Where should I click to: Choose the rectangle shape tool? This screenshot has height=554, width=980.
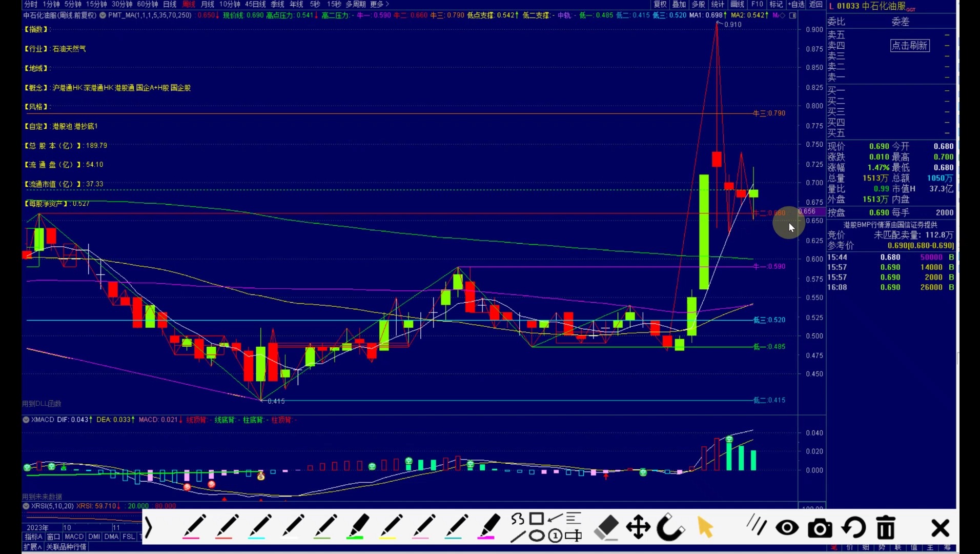[536, 519]
